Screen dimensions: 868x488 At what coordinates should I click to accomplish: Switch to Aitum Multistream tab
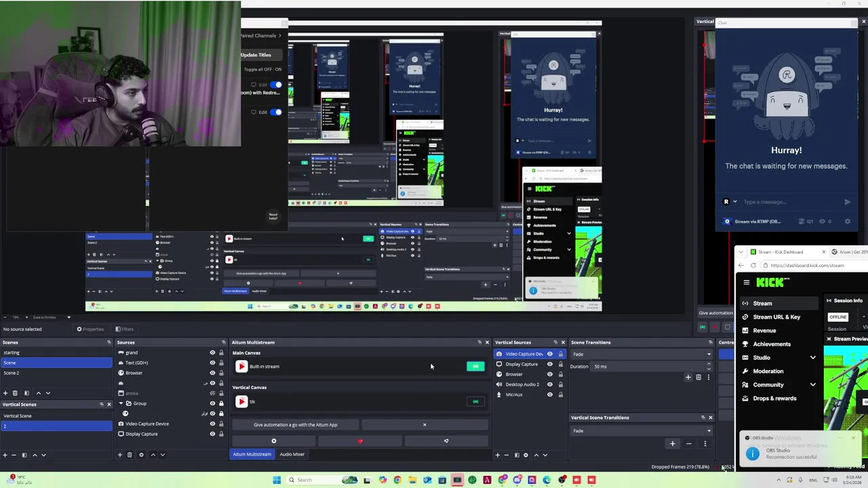(x=252, y=454)
